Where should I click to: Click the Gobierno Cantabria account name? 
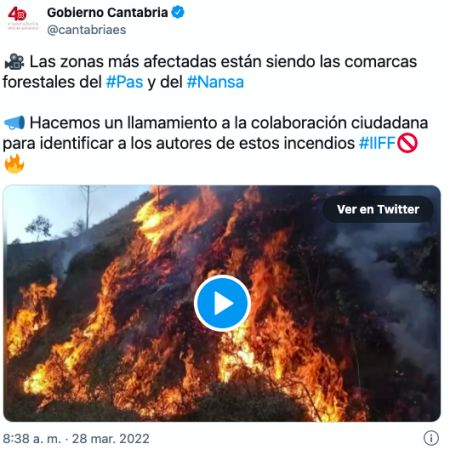click(x=107, y=13)
